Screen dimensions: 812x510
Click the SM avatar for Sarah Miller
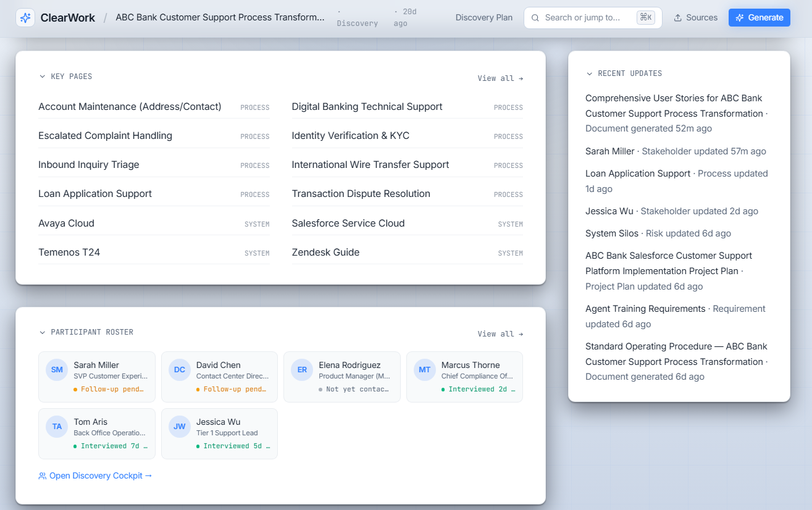point(57,370)
